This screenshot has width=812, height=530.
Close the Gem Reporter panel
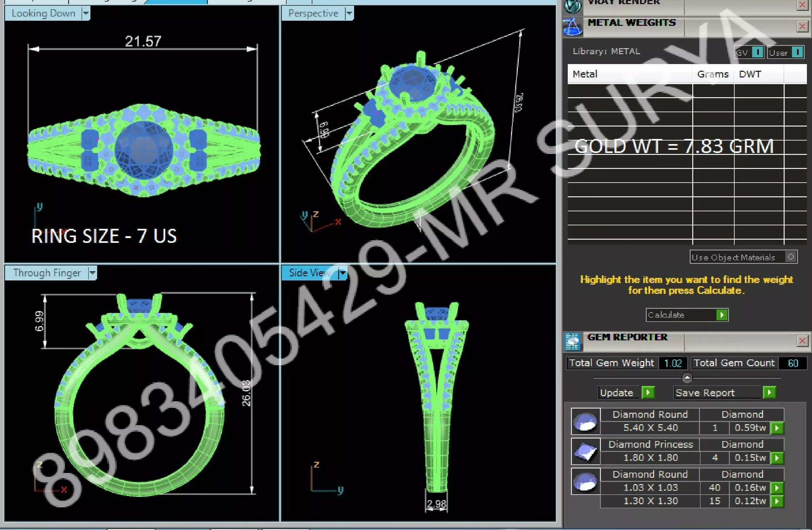pos(802,340)
